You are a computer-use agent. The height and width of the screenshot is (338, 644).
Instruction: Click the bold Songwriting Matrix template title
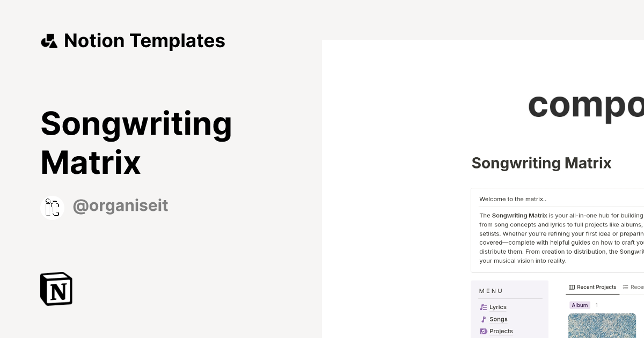point(136,143)
